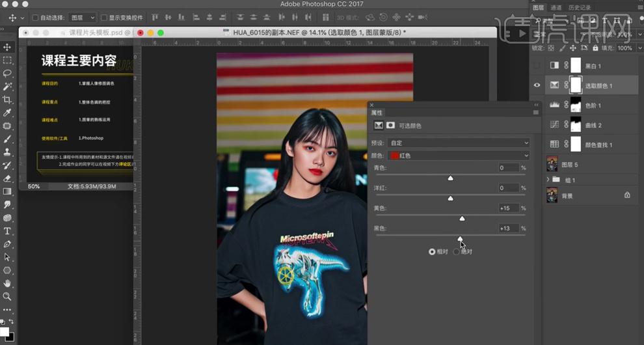Click the lock all padlock icon
The image size is (644, 345).
click(x=595, y=48)
